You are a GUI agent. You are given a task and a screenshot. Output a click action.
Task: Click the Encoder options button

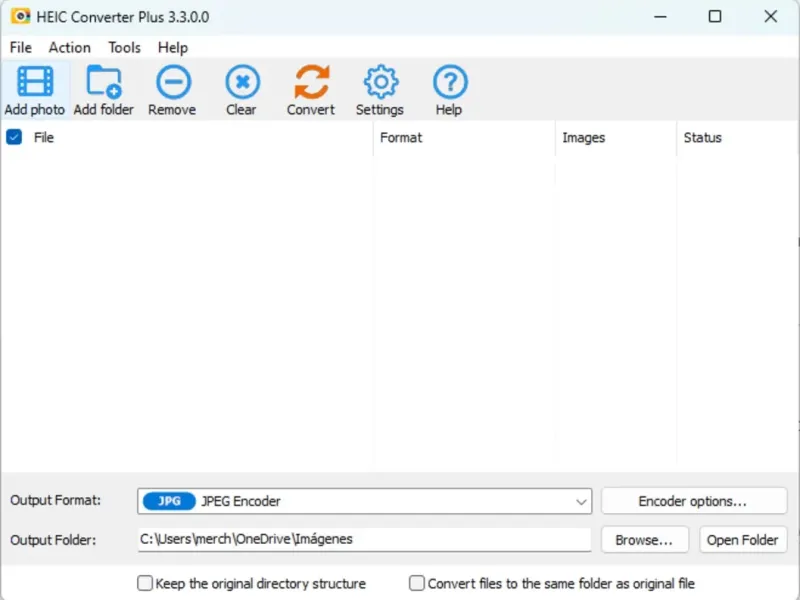tap(694, 501)
